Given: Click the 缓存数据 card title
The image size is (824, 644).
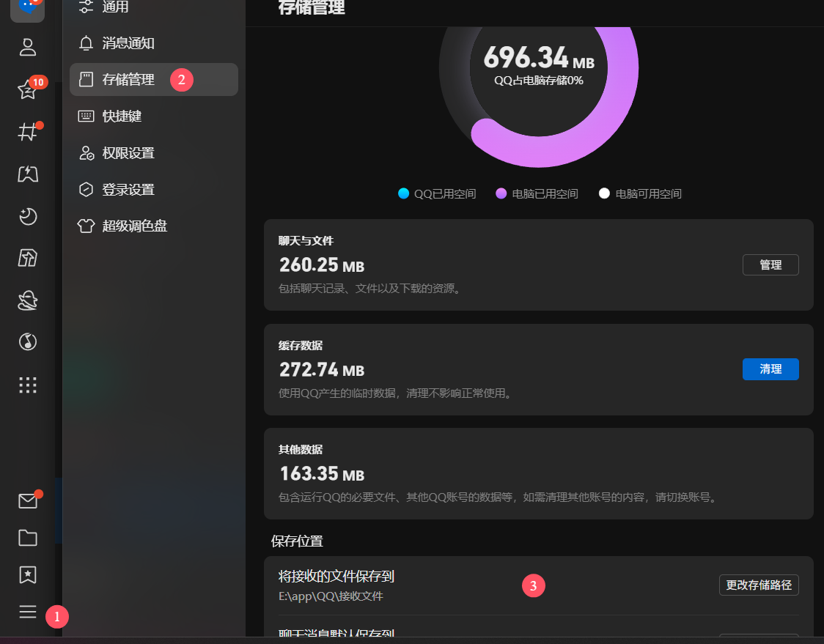Looking at the screenshot, I should [300, 345].
